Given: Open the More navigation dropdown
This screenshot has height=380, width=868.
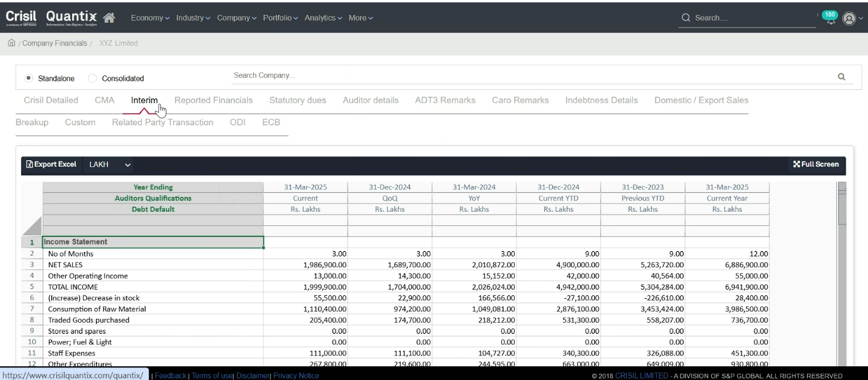Looking at the screenshot, I should (x=360, y=18).
